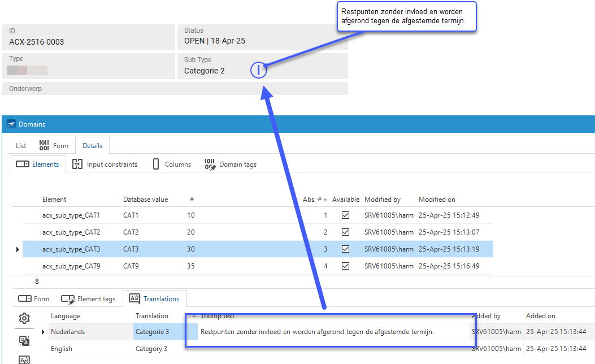Click the number 35 cell for CAT9
595x364 pixels.
coord(191,266)
